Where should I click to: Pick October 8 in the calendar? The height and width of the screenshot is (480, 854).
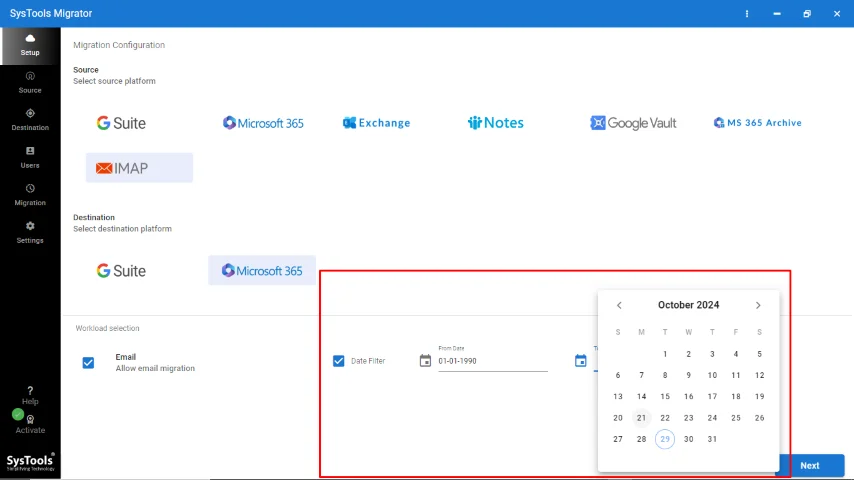pyautogui.click(x=665, y=375)
